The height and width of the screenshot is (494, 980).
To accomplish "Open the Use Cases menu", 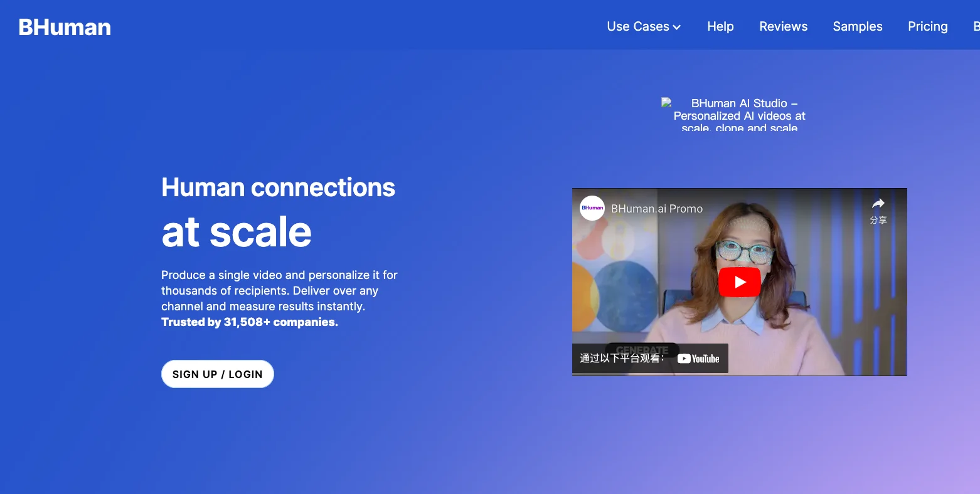I will click(644, 26).
